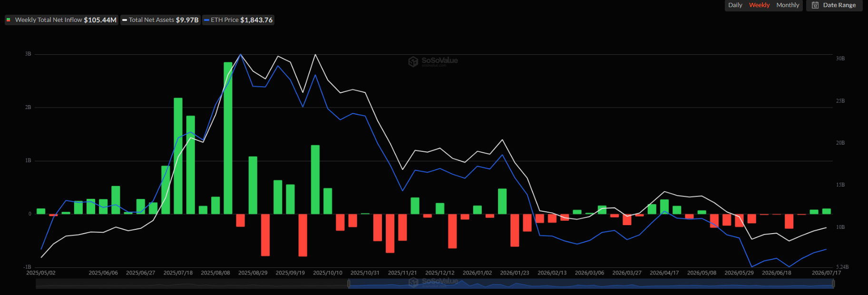Click the 2026/05/08 date label
The image size is (868, 295).
click(702, 273)
